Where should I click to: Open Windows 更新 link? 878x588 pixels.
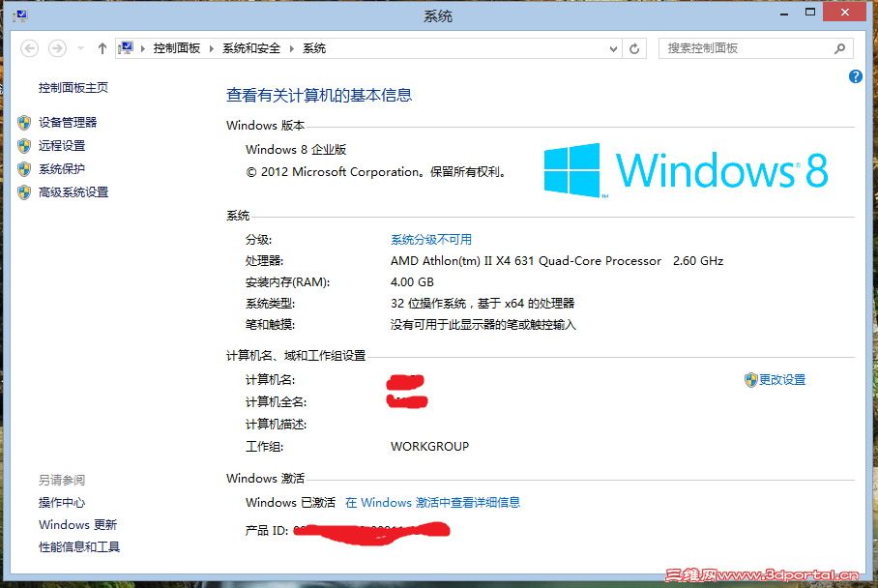77,525
